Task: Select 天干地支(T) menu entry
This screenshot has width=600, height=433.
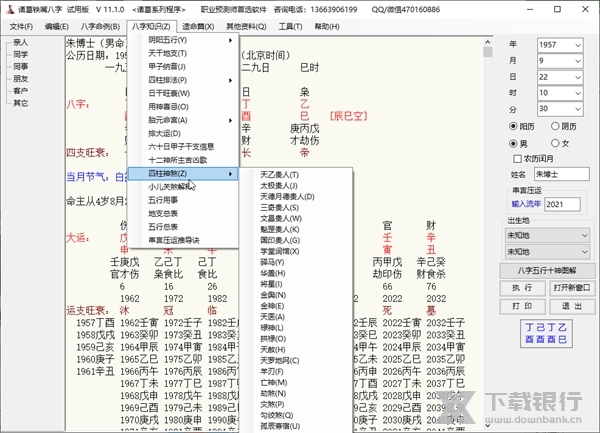Action: [183, 53]
